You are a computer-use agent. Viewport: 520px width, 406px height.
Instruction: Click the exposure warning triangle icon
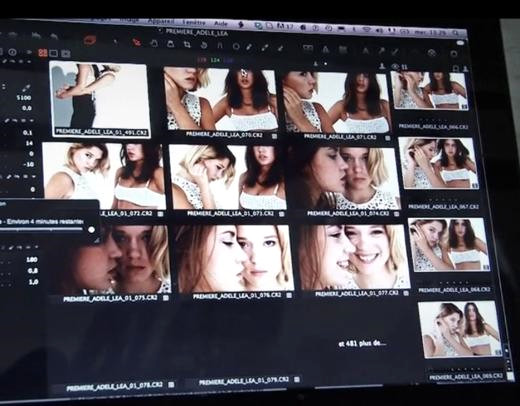[x=326, y=49]
